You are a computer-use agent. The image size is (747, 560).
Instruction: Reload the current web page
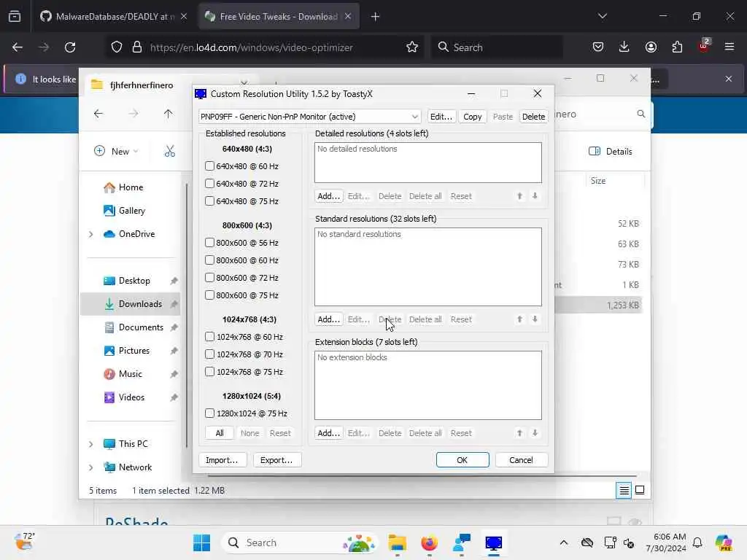70,47
